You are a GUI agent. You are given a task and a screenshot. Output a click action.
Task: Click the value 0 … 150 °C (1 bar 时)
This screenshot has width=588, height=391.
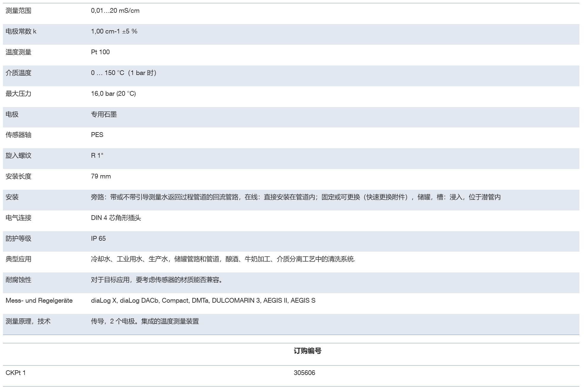pos(124,73)
